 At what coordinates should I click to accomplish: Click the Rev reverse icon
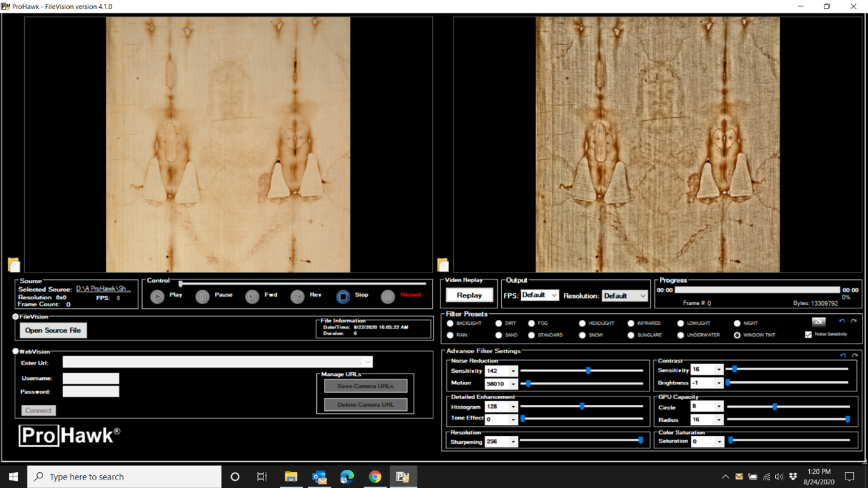coord(297,297)
